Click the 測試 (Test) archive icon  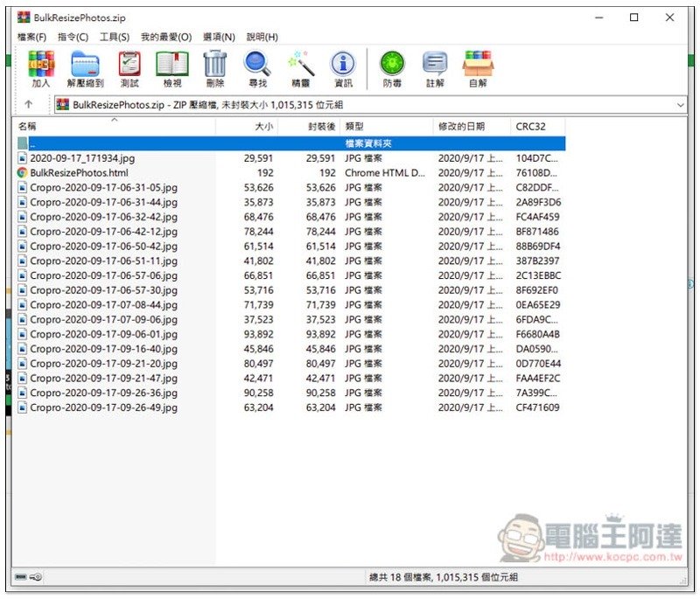[x=129, y=66]
